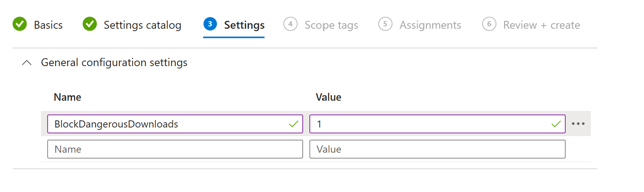
Task: Open the Settings catalog step
Action: 132,25
